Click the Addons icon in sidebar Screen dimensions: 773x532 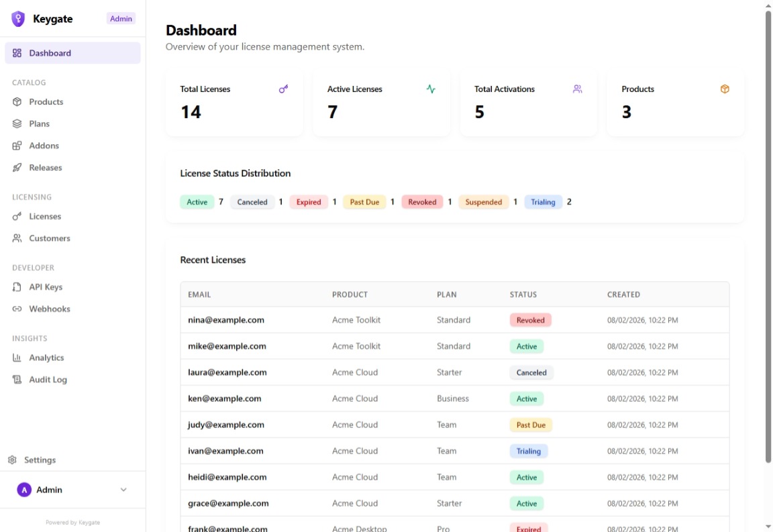pos(17,146)
